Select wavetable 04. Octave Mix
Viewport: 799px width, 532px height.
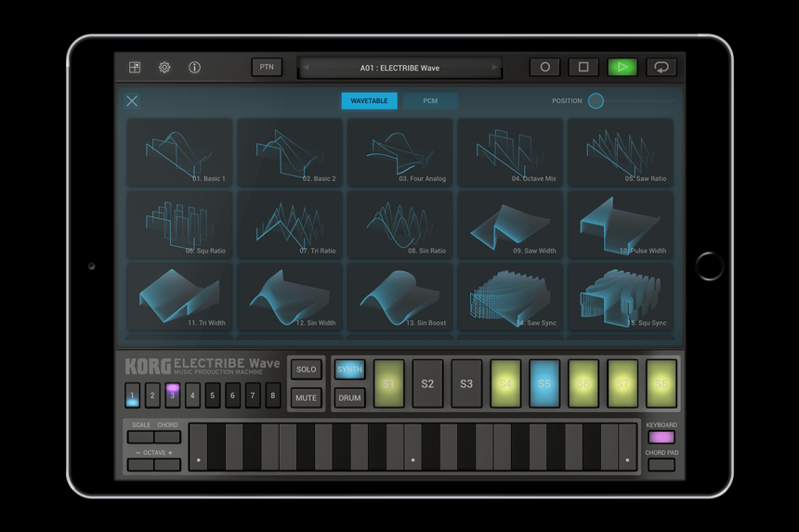click(510, 152)
